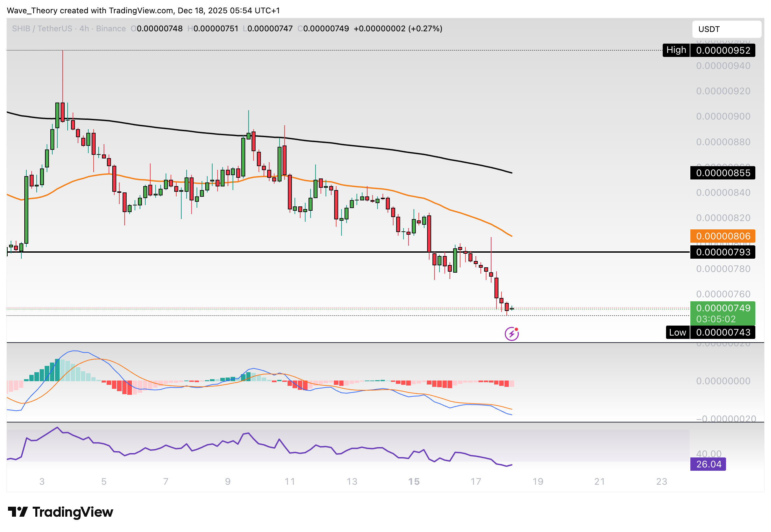Click the purple lightning bolt event icon
Viewport: 771px width, 532px height.
click(511, 334)
